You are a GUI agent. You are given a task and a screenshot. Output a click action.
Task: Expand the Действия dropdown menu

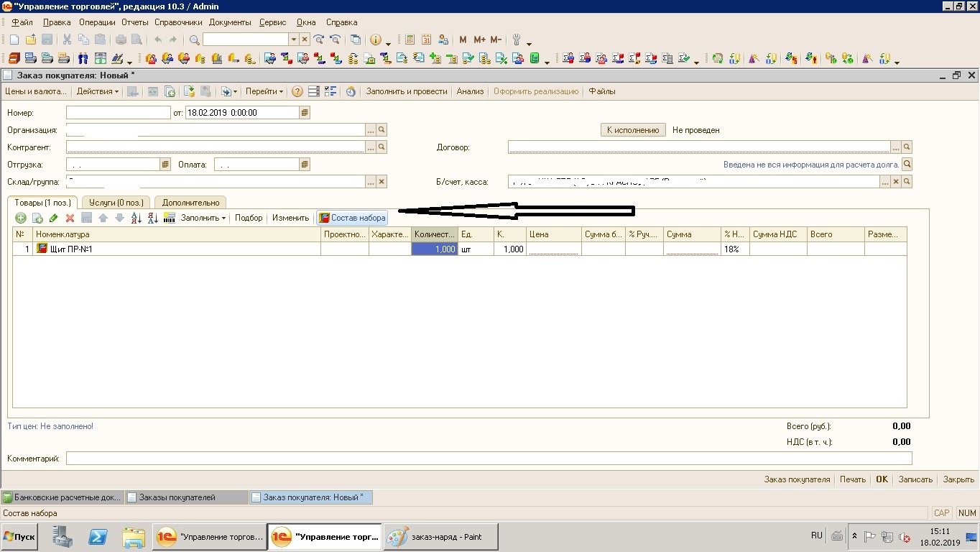tap(97, 92)
